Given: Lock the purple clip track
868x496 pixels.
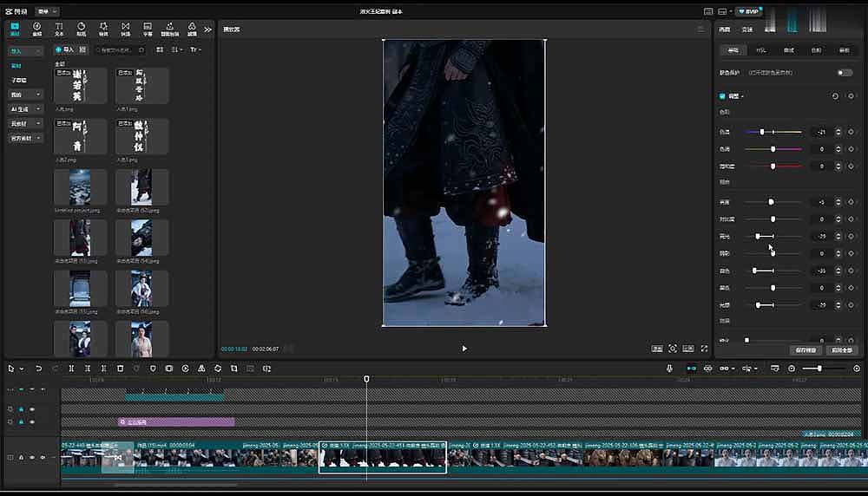Looking at the screenshot, I should (21, 422).
